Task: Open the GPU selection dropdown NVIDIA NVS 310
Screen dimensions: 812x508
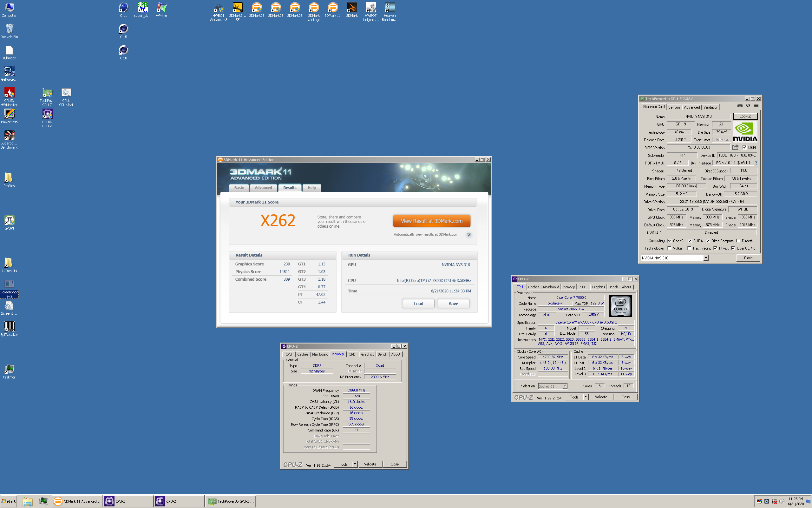Action: tap(674, 258)
